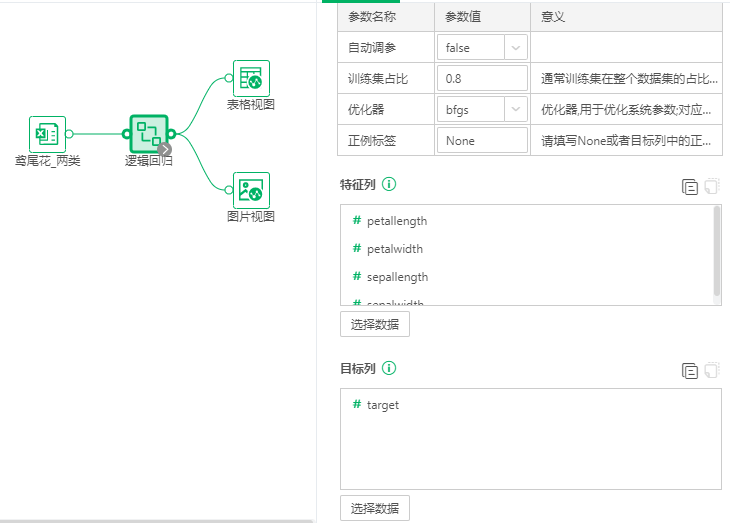
Task: Click the paste icon for 目标列
Action: pyautogui.click(x=711, y=370)
